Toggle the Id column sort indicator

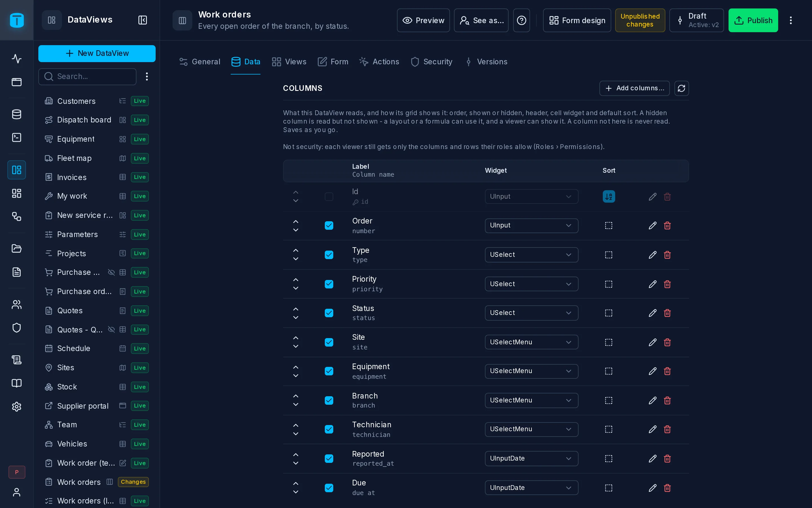coord(609,196)
